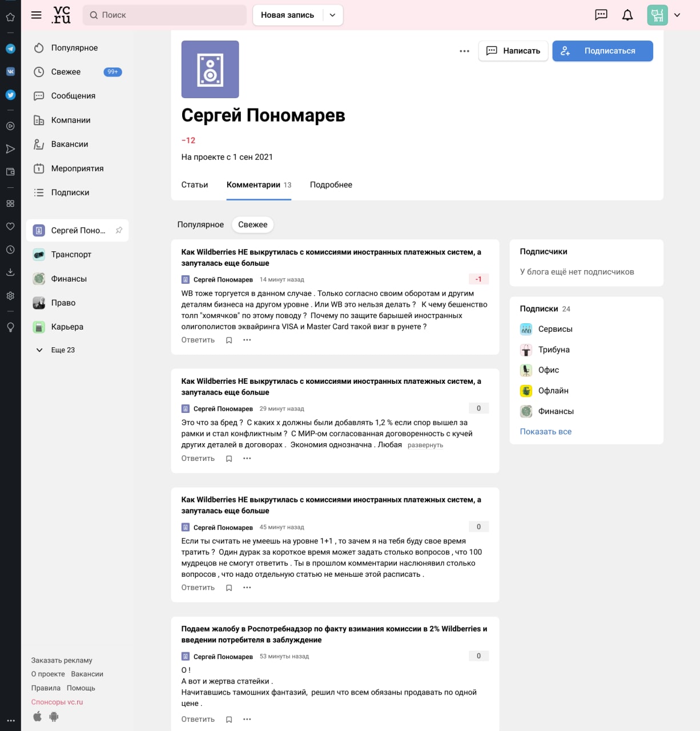This screenshot has width=700, height=731.
Task: Click the Android app icon in footer
Action: click(x=54, y=716)
